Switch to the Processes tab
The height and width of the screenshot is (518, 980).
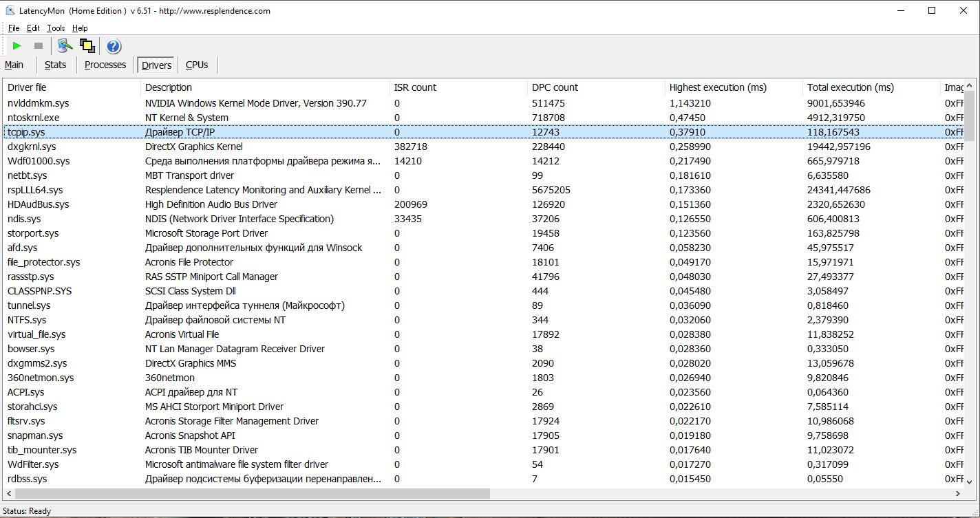click(105, 65)
